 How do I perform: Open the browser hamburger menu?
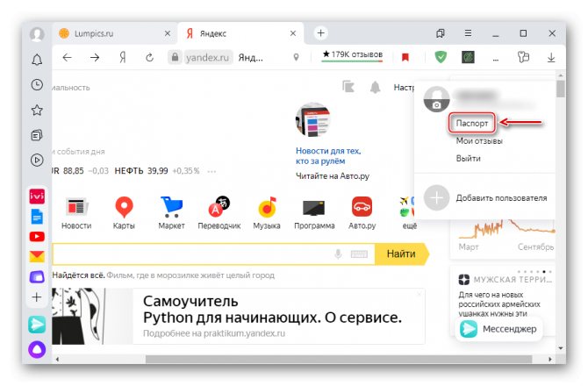click(x=468, y=33)
